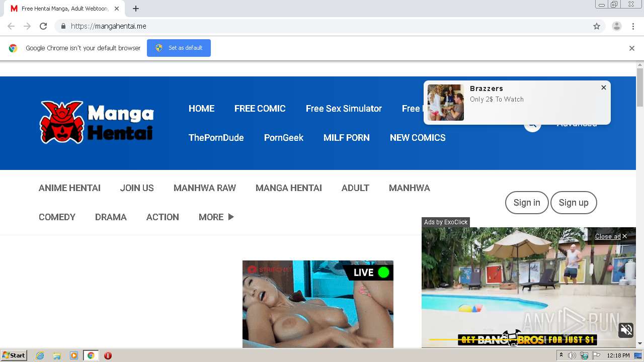Select ACTION genre
This screenshot has width=644, height=362.
[163, 217]
